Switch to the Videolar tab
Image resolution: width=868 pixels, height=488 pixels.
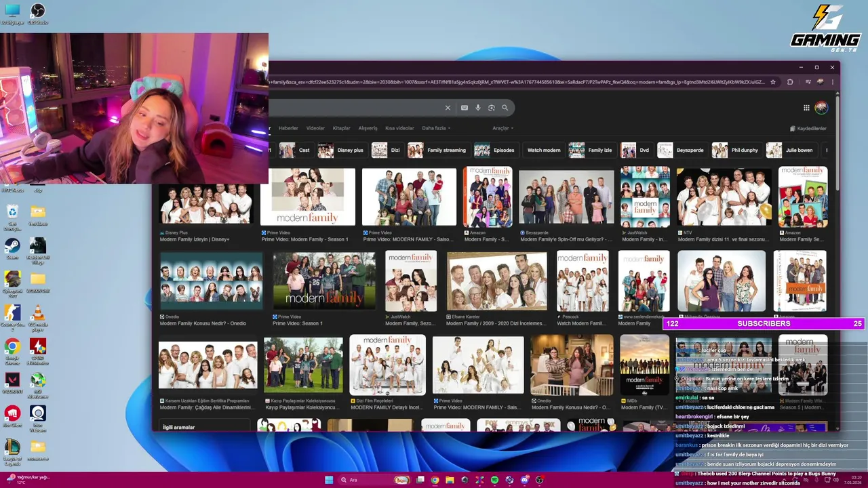pyautogui.click(x=315, y=128)
